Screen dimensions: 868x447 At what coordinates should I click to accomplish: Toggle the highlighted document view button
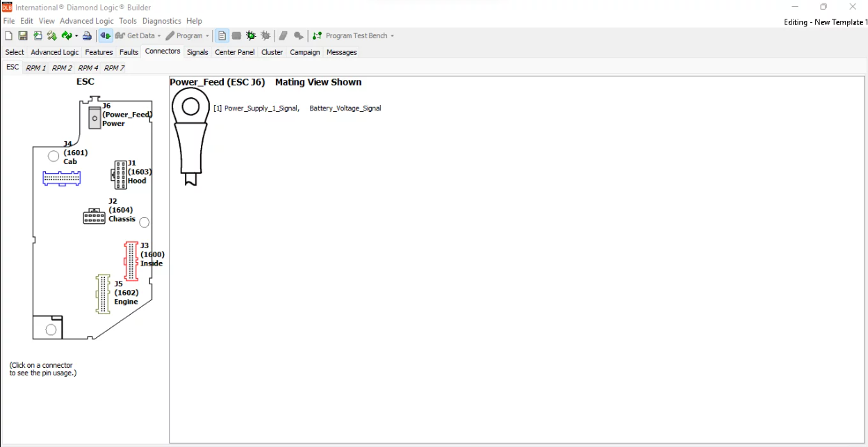pyautogui.click(x=222, y=35)
